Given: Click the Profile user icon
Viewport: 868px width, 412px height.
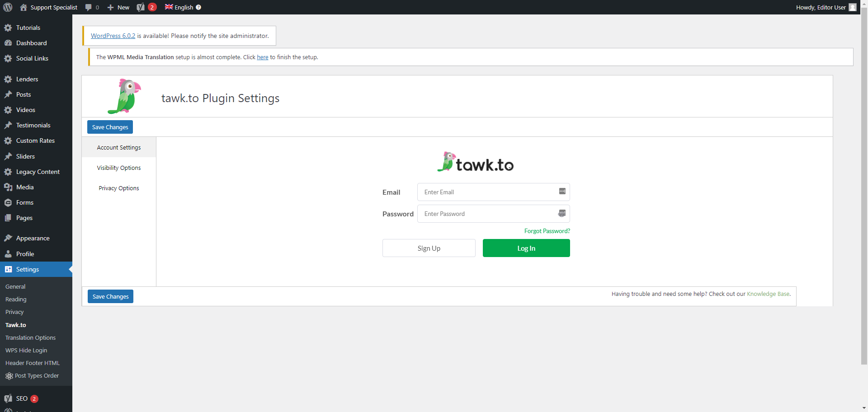Looking at the screenshot, I should [x=8, y=254].
